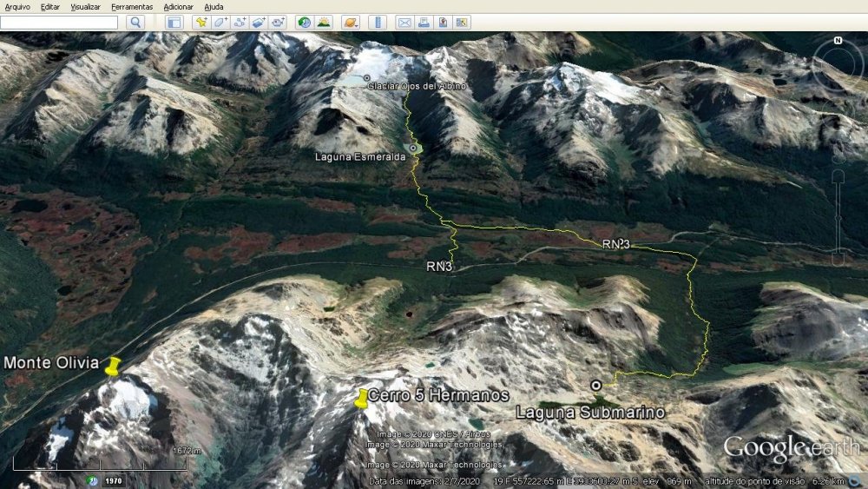
Task: Select the add polygon tool
Action: (220, 23)
